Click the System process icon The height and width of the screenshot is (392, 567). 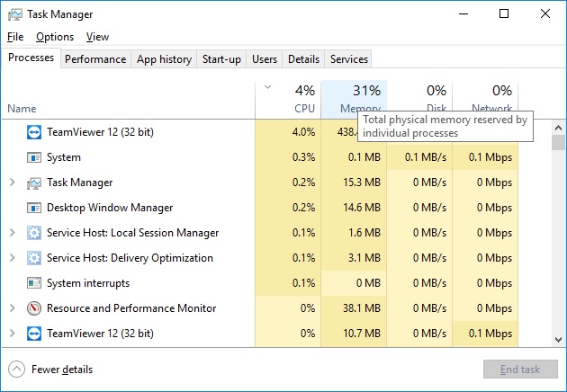tap(34, 157)
